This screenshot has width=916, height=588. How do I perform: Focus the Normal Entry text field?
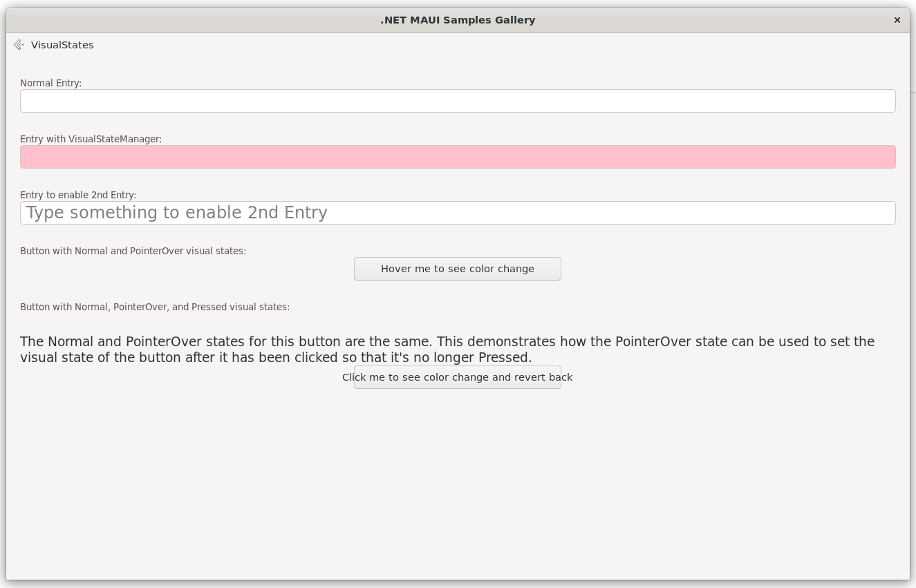tap(456, 101)
